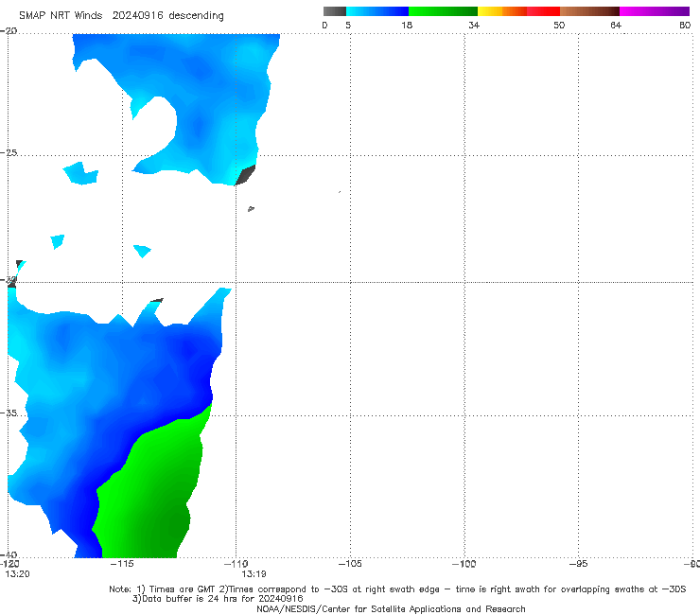Click the colorbar label '18'
The width and height of the screenshot is (700, 615).
point(407,25)
